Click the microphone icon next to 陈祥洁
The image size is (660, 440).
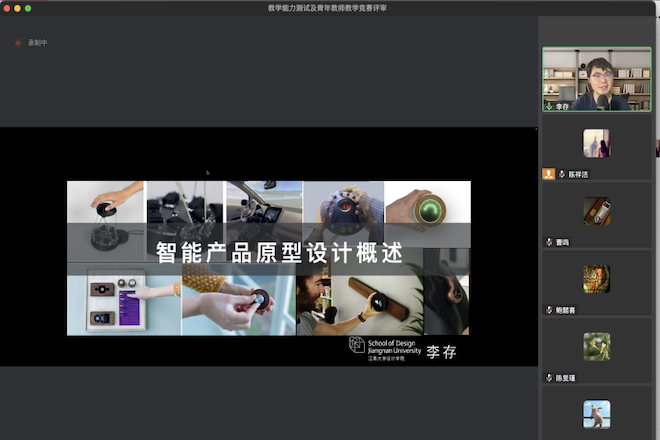[561, 173]
